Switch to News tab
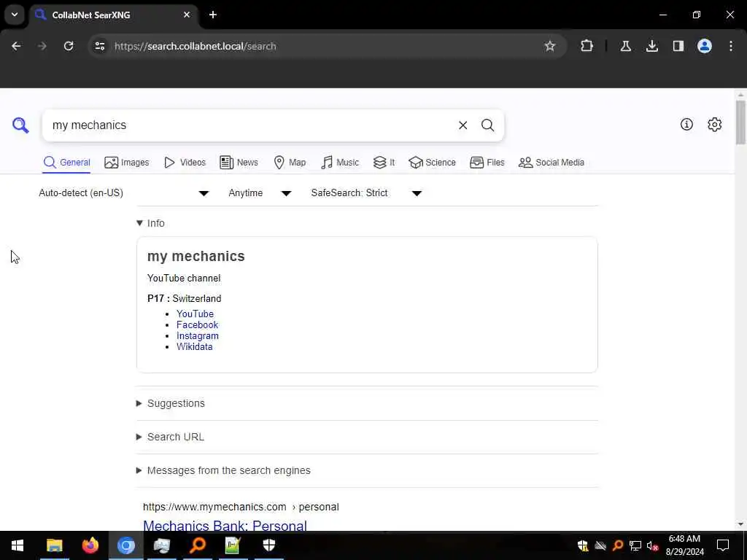747x560 pixels. [x=239, y=163]
